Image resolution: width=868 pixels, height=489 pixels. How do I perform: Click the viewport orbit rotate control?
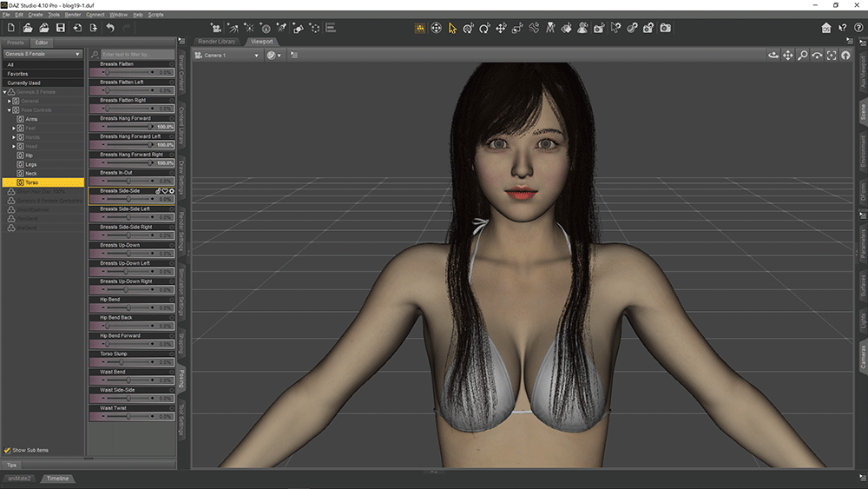coord(773,56)
